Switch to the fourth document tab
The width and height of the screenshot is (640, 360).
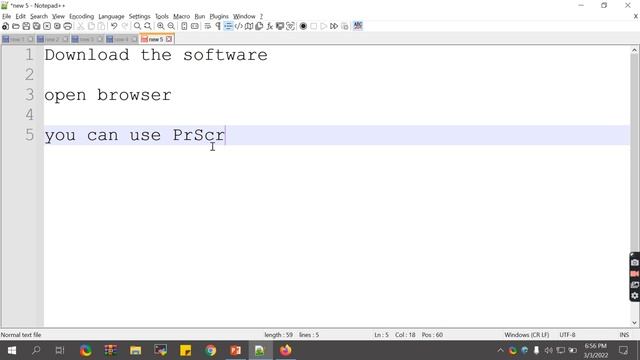pyautogui.click(x=122, y=39)
